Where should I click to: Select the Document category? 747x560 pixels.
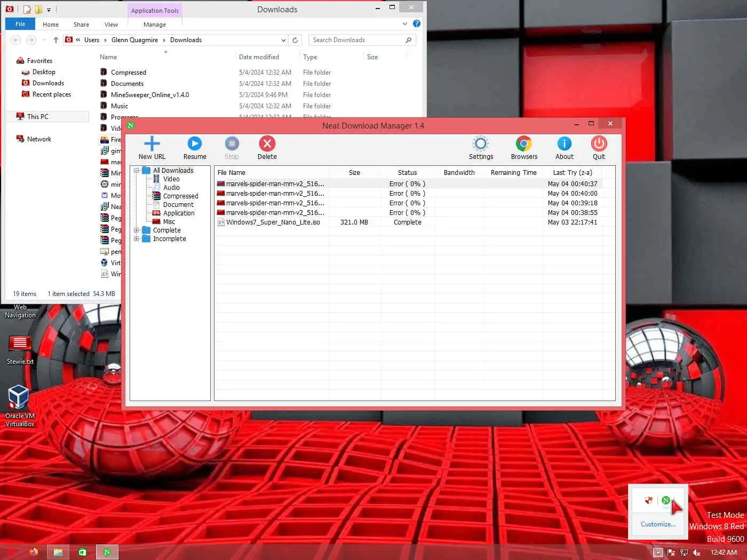click(x=178, y=205)
